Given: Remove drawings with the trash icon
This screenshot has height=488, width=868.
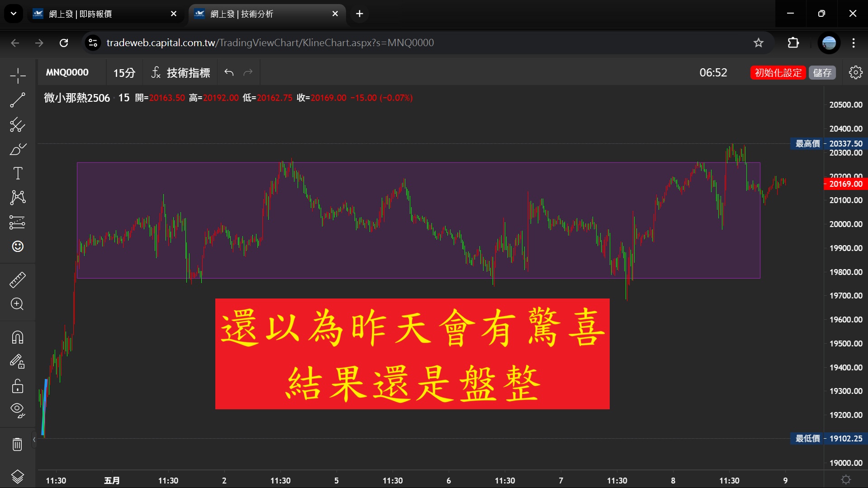Looking at the screenshot, I should pos(18,444).
